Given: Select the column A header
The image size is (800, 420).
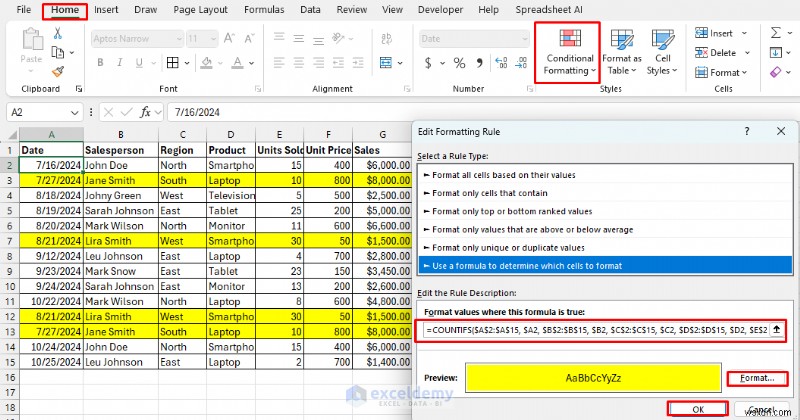Looking at the screenshot, I should [x=51, y=135].
